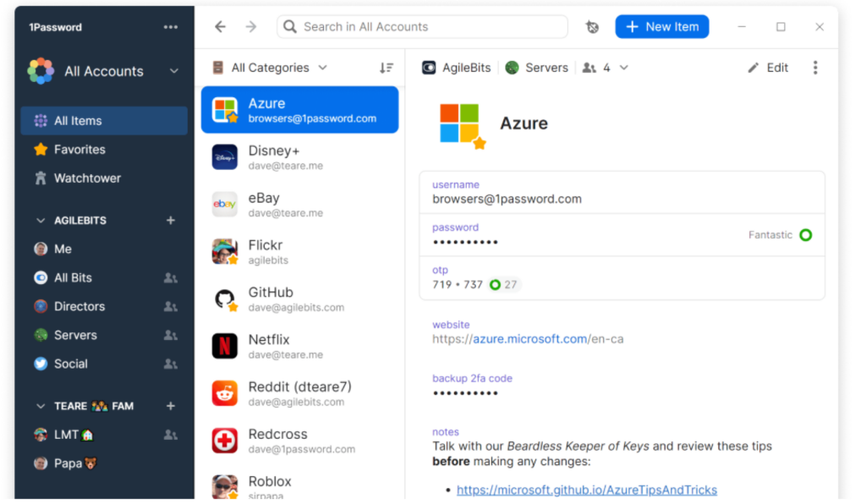Open the All Categories filter dropdown
Image resolution: width=866 pixels, height=504 pixels.
pos(270,68)
